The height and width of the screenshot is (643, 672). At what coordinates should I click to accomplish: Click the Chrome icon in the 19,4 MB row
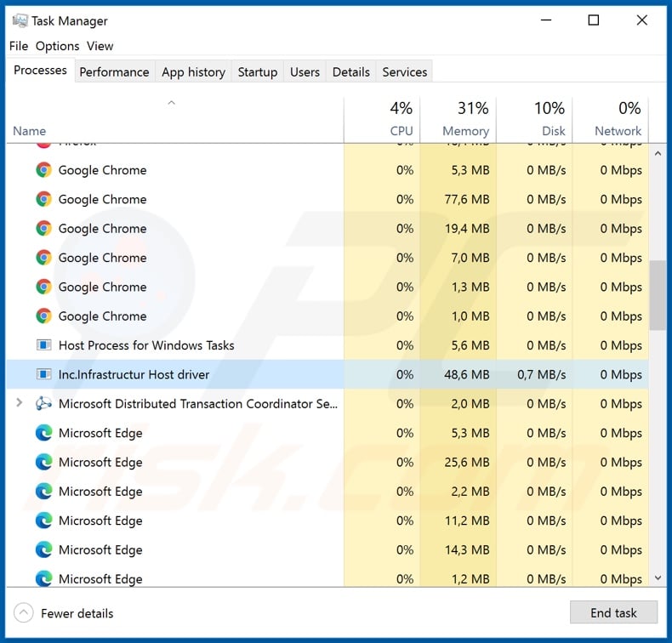coord(43,228)
